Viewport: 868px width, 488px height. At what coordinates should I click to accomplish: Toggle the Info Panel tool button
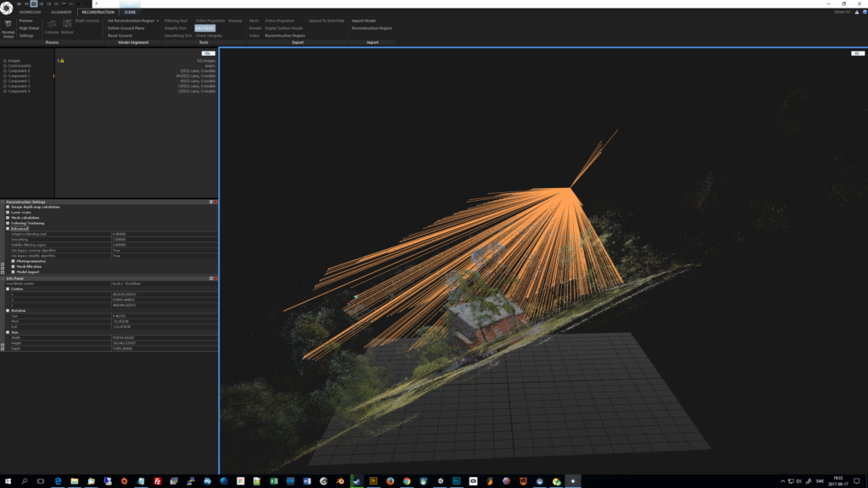coord(204,28)
